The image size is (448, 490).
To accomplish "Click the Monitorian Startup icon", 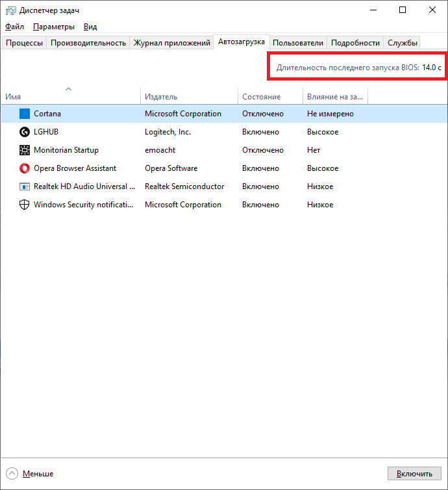I will [25, 150].
